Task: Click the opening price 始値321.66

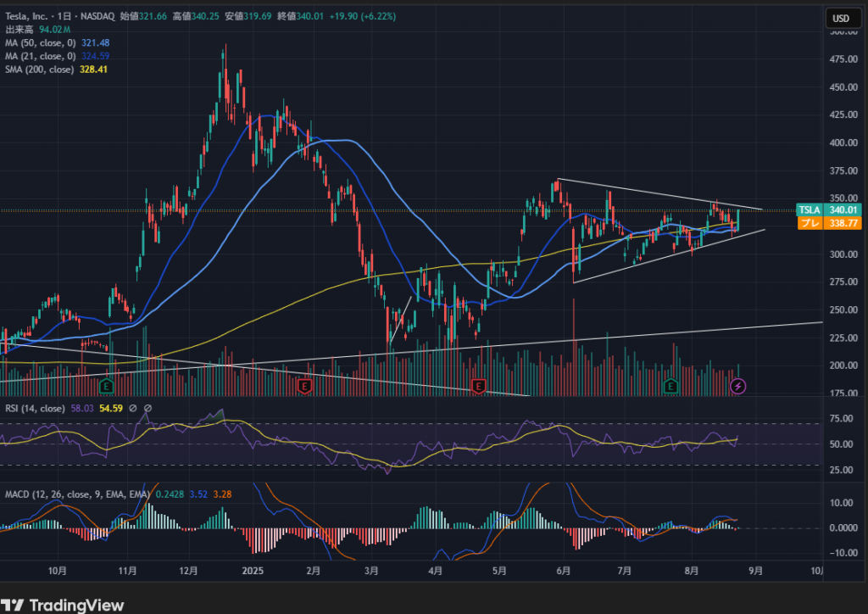Action: coord(143,16)
